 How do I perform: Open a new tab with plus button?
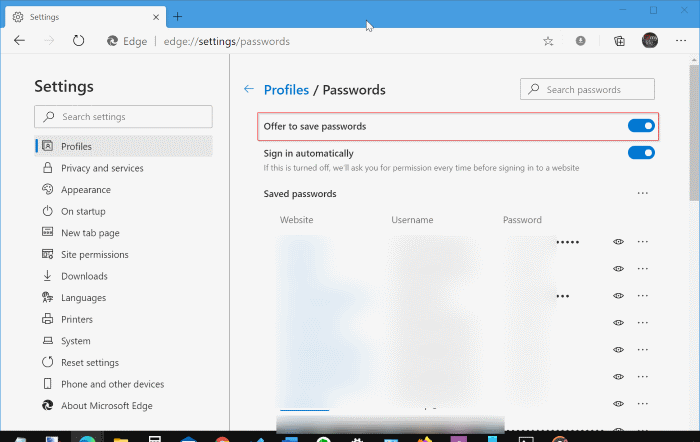coord(177,17)
